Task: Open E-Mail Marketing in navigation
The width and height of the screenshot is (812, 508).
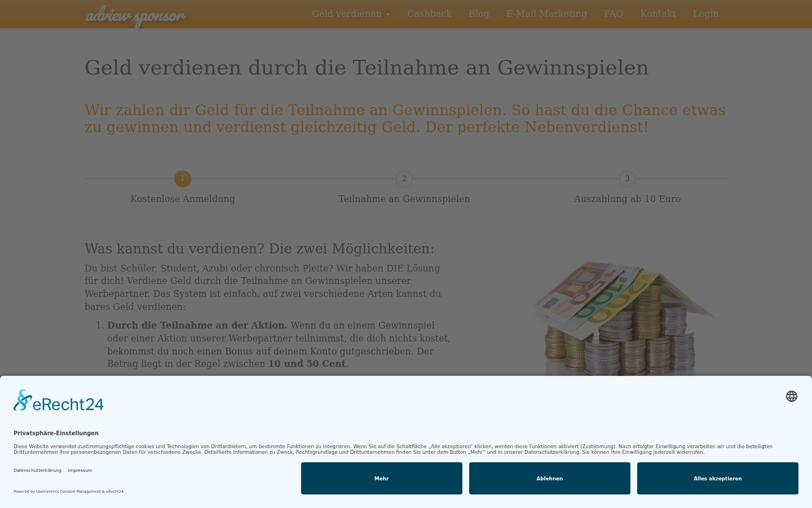Action: click(546, 14)
